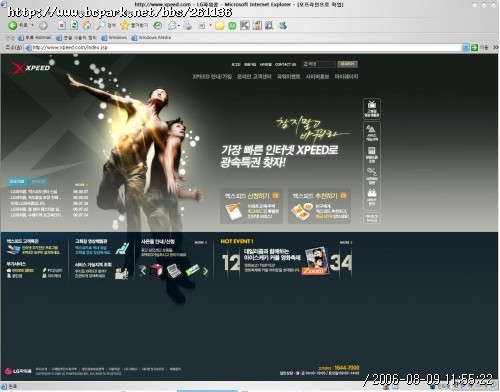Click the seat icon beside 고화질 영상체험관
This screenshot has width=500, height=392.
click(122, 248)
